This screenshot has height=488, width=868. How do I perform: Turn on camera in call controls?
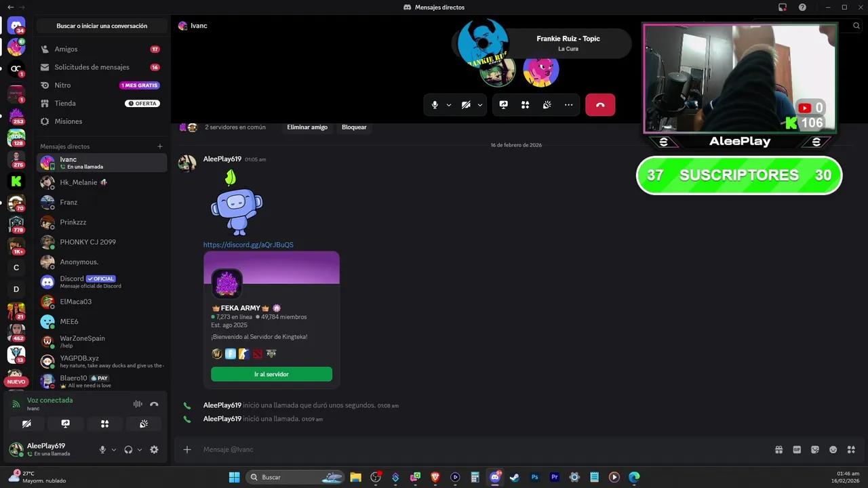click(466, 105)
